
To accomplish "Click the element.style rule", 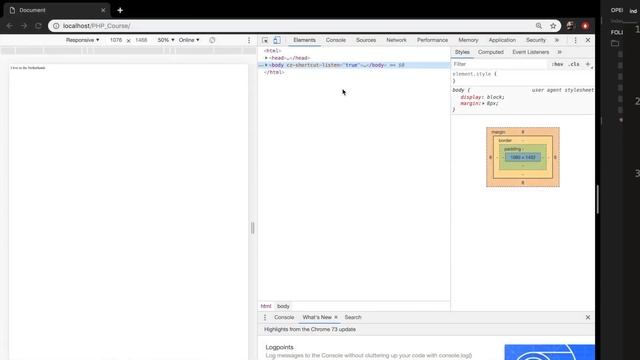I will [x=475, y=74].
